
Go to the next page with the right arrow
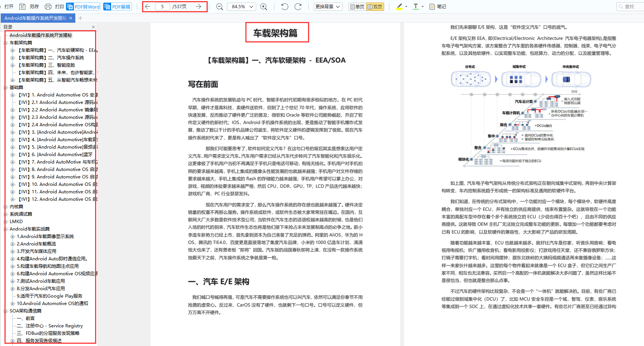[x=198, y=7]
